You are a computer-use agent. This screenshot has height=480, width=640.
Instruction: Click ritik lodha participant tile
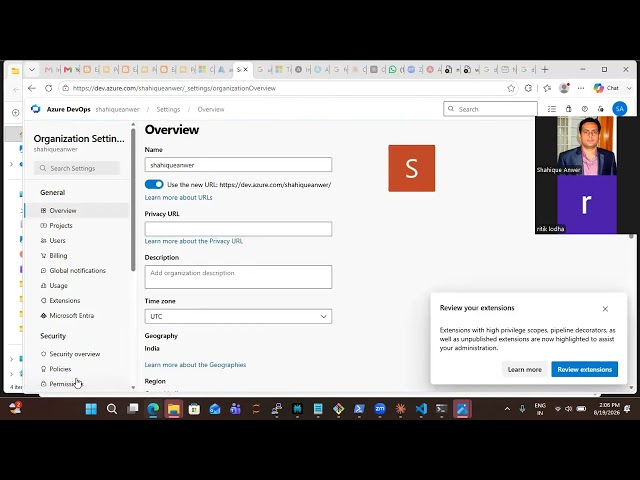pyautogui.click(x=587, y=204)
